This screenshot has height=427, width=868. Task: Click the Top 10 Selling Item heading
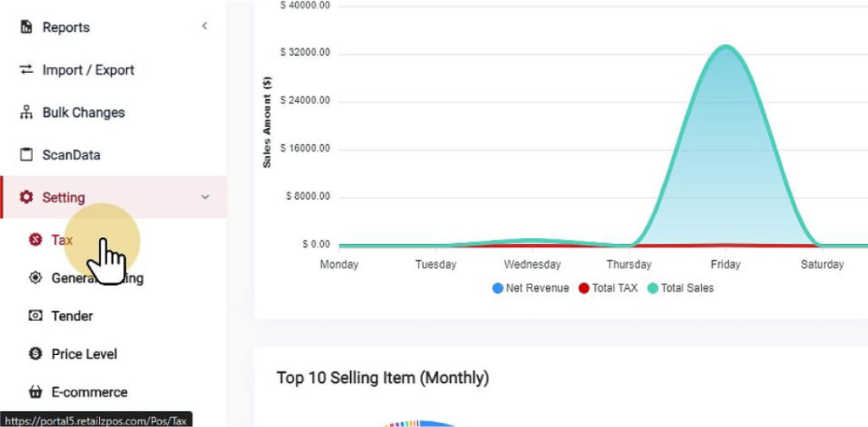click(x=382, y=378)
